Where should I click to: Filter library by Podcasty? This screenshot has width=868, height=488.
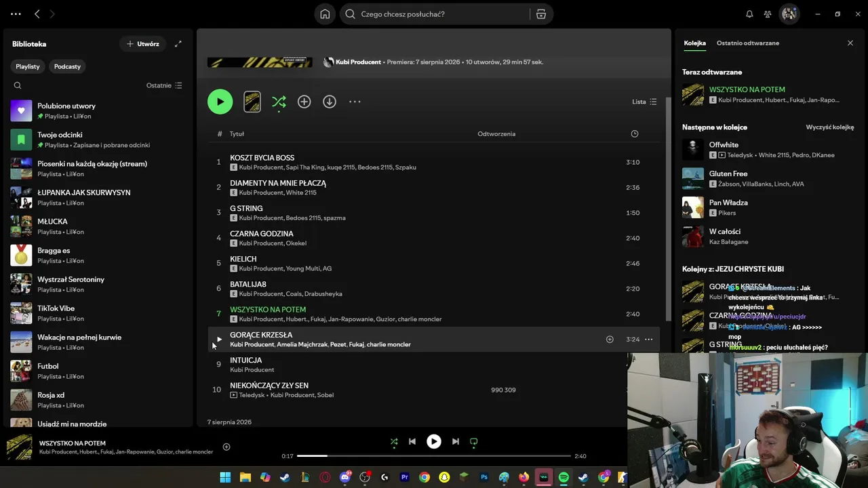67,66
